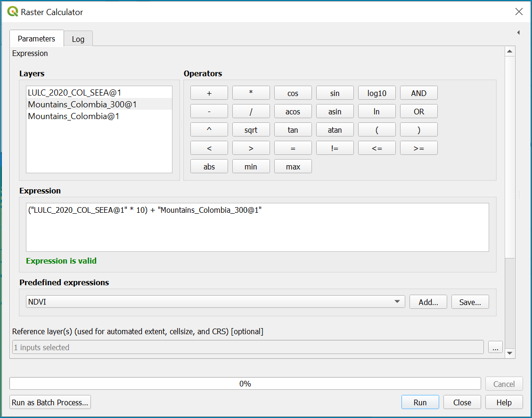
Task: Click the Cancel button
Action: 504,384
